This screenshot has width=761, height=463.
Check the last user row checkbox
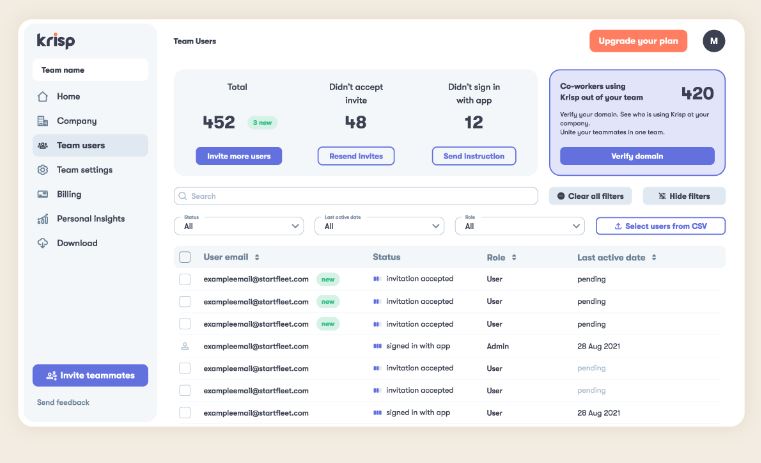pos(185,413)
